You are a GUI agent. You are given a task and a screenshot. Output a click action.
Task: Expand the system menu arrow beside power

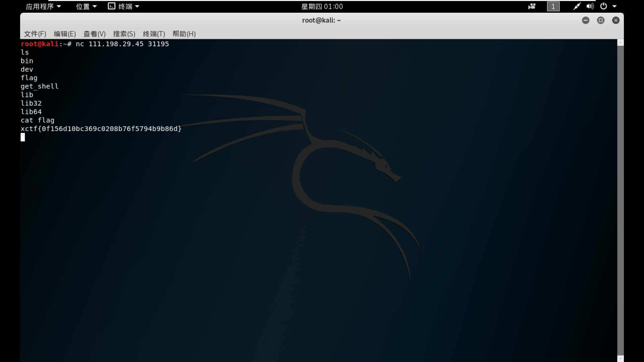614,6
